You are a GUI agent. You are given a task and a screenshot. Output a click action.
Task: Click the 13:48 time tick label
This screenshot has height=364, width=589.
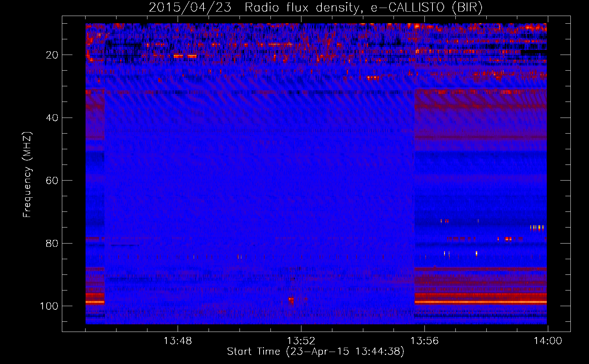coord(178,341)
